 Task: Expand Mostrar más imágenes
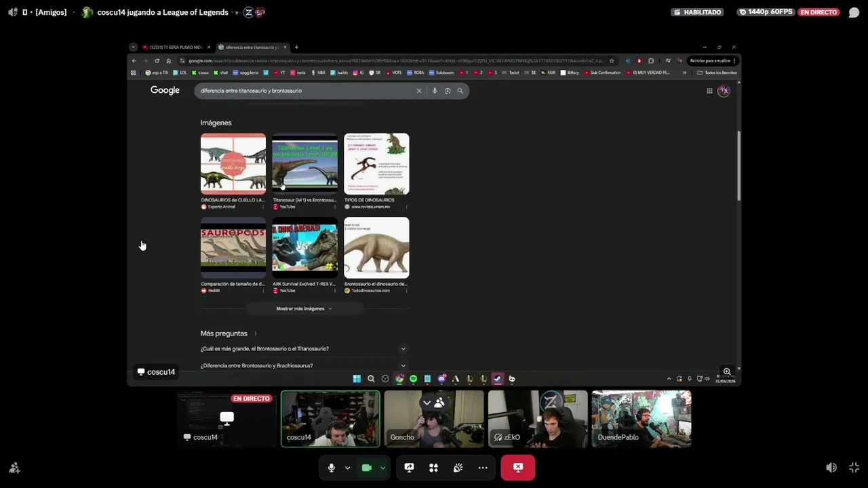click(304, 308)
